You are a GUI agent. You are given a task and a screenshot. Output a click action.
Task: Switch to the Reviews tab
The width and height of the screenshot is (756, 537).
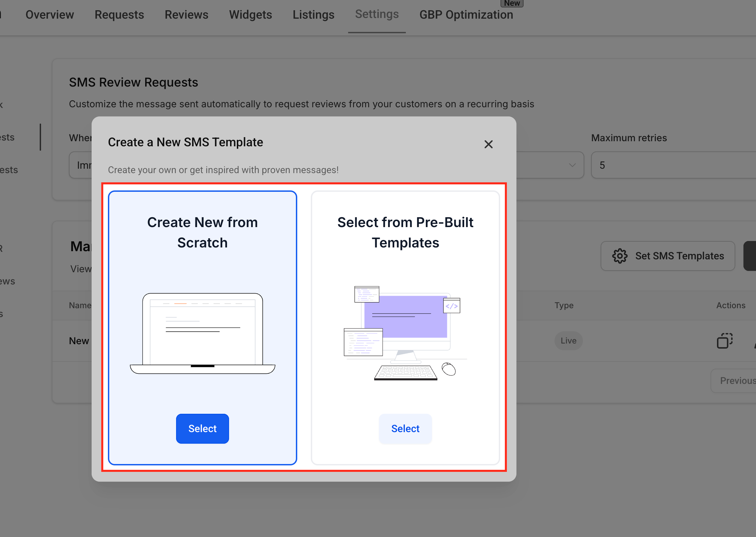186,15
